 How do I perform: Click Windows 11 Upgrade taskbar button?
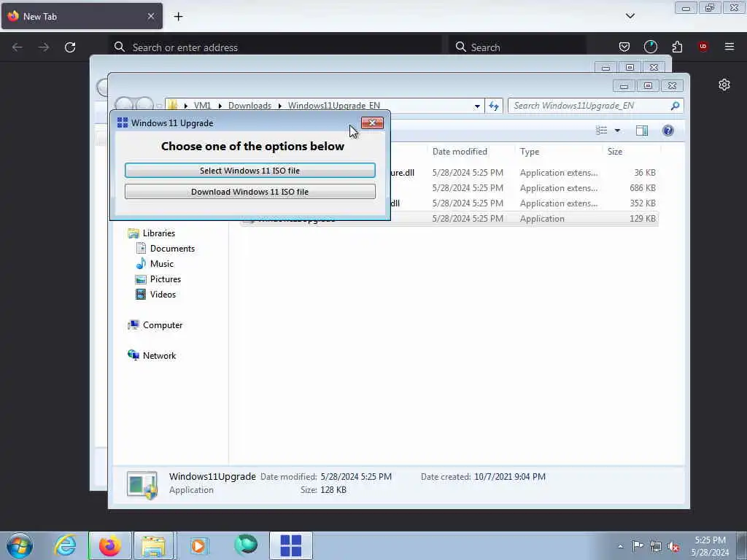point(291,545)
